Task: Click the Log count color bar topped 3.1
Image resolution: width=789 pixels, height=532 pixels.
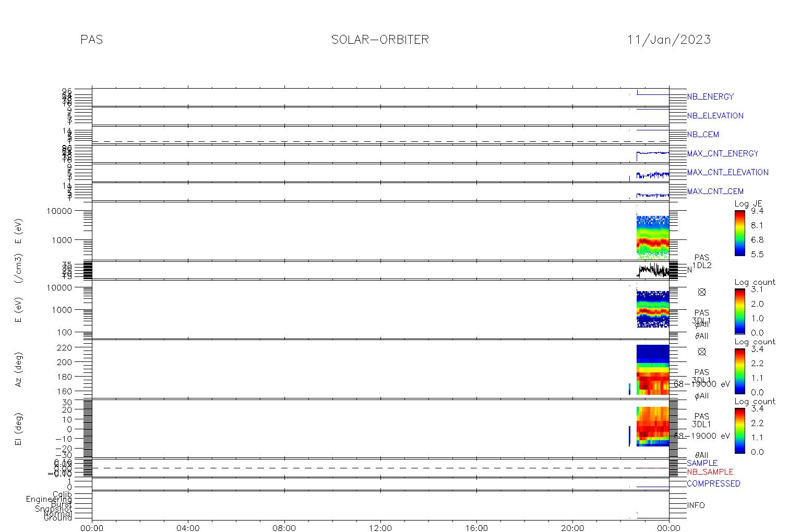Action: (x=739, y=311)
